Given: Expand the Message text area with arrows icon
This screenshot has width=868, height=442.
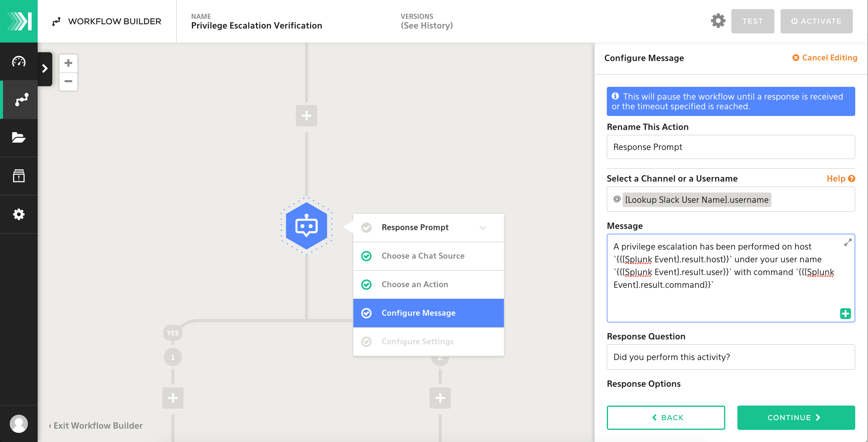Looking at the screenshot, I should [x=847, y=242].
